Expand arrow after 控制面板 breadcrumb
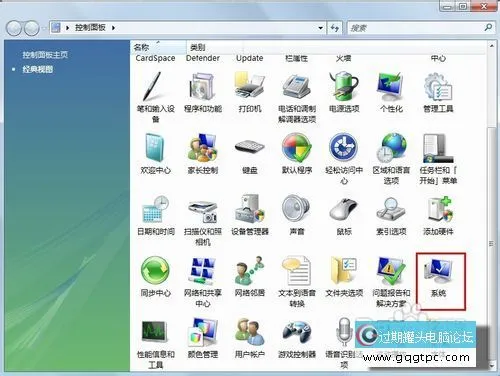 tap(113, 28)
